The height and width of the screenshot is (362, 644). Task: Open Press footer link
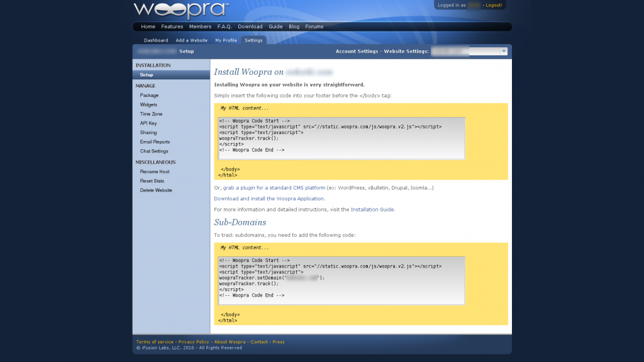279,342
